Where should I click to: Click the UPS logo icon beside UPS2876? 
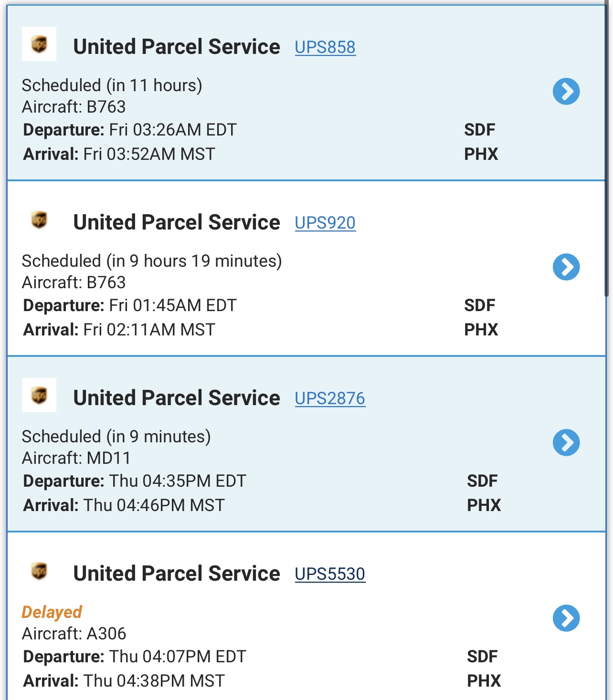coord(39,396)
